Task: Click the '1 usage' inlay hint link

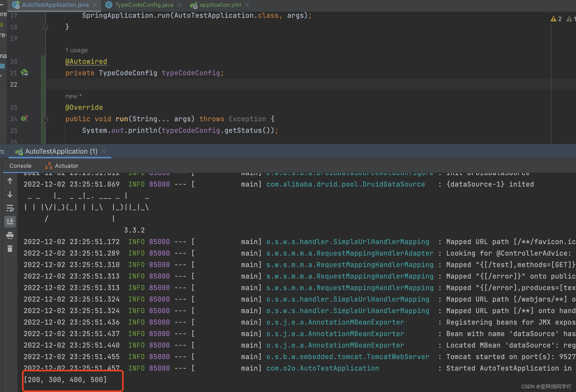Action: 76,50
